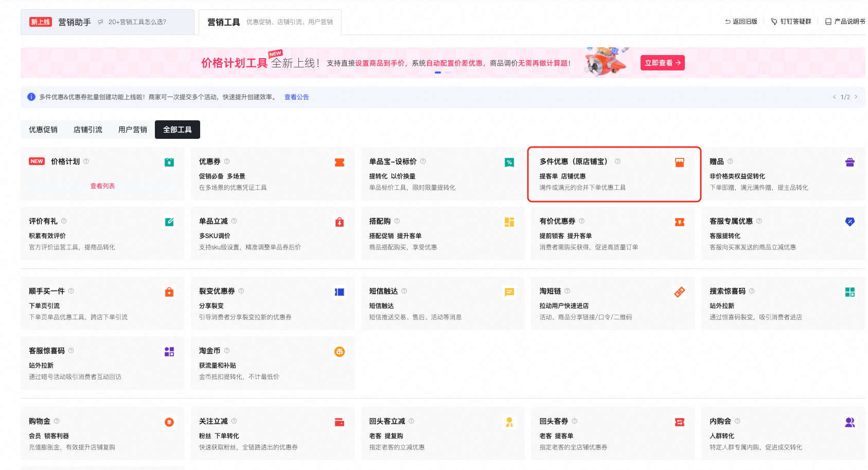Click the help icon next to 评价有礼
Viewport: 868px width, 470px height.
point(64,221)
